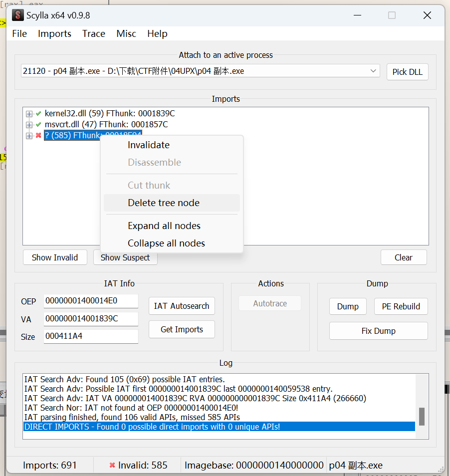Expand the msvcrt.dll tree node
The height and width of the screenshot is (476, 450).
29,125
